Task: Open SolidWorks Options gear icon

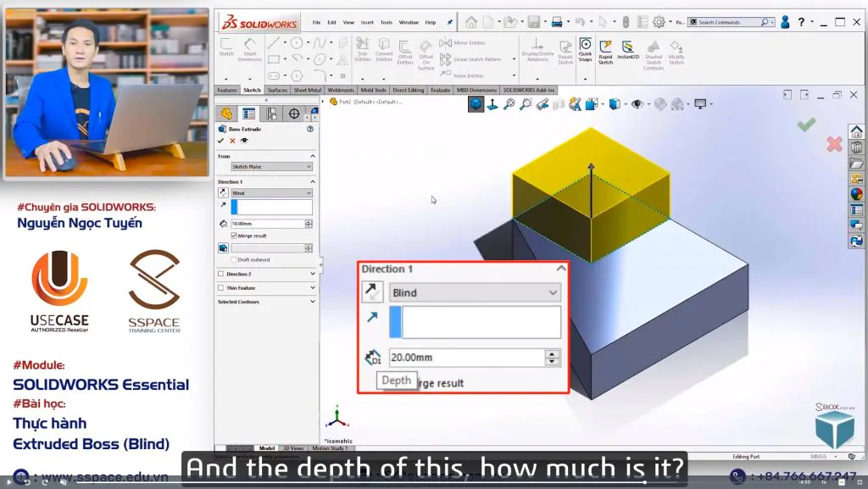Action: 658,22
